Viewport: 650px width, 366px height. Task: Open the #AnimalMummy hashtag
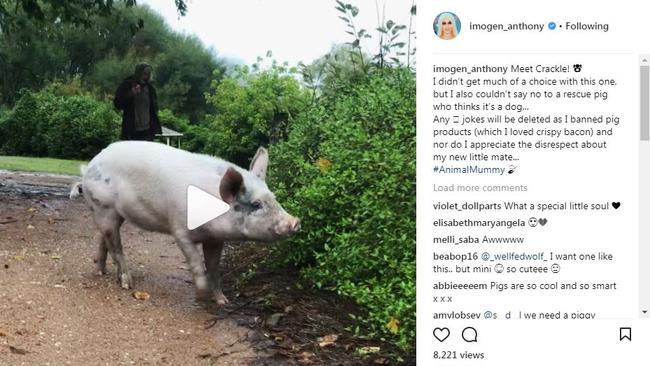[468, 170]
